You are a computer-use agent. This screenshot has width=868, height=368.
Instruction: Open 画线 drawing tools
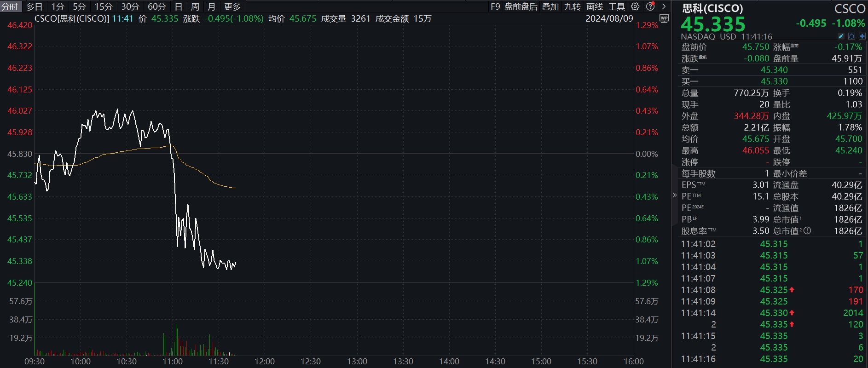click(595, 6)
